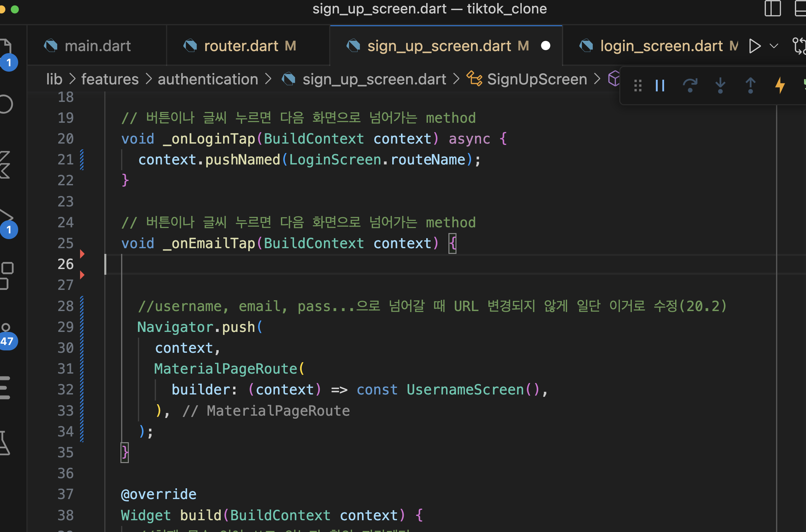This screenshot has height=532, width=806.
Task: Open Source Control with 47 changes
Action: coord(7,335)
